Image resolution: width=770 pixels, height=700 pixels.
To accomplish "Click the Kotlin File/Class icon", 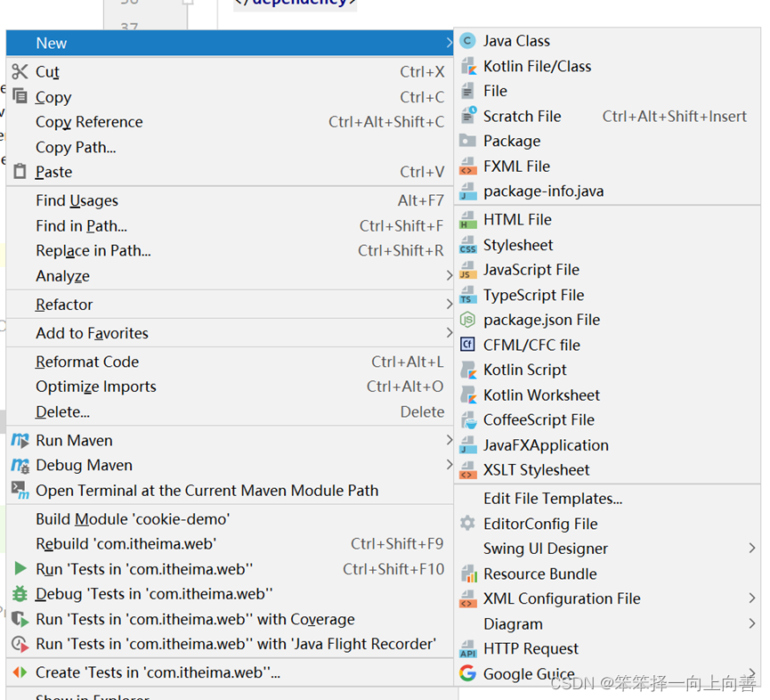I will [468, 66].
